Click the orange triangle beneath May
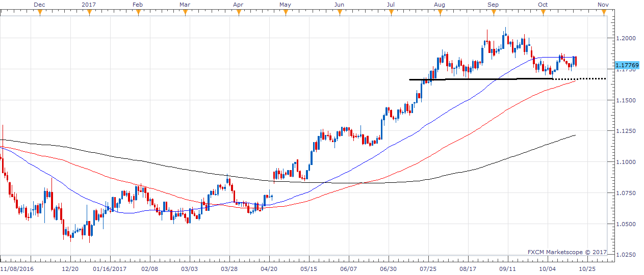The image size is (644, 275). [286, 12]
